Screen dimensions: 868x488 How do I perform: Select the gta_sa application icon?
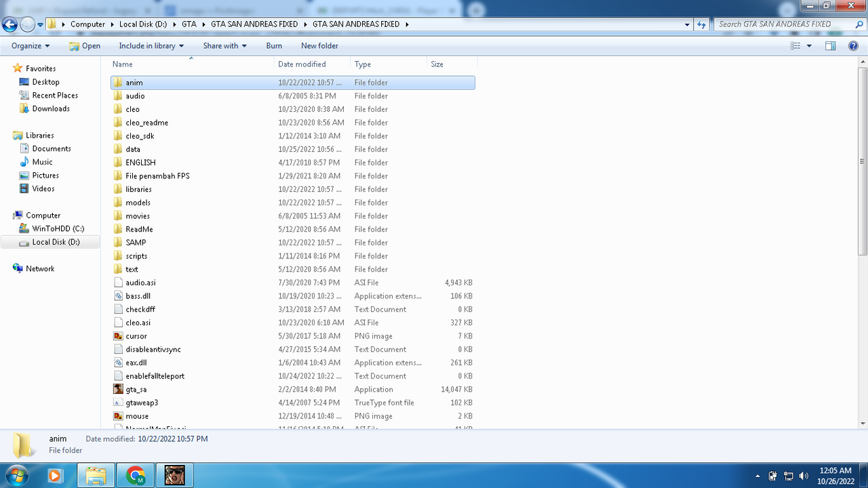pyautogui.click(x=118, y=390)
